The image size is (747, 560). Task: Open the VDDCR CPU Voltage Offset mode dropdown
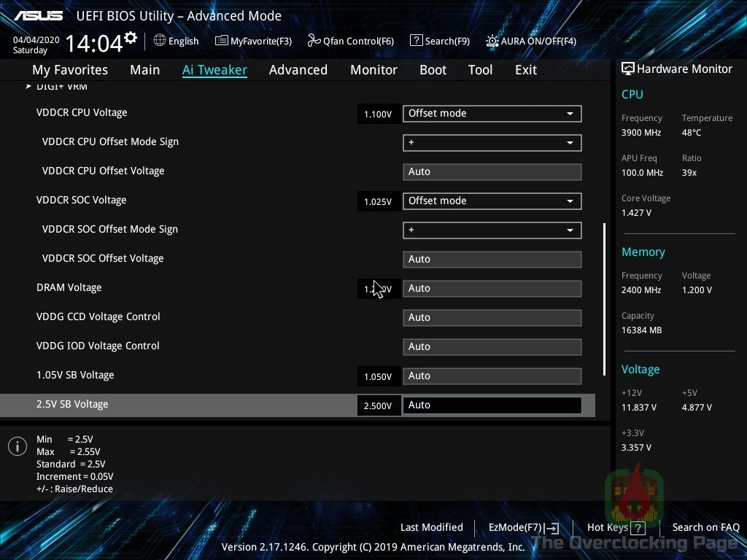click(492, 114)
